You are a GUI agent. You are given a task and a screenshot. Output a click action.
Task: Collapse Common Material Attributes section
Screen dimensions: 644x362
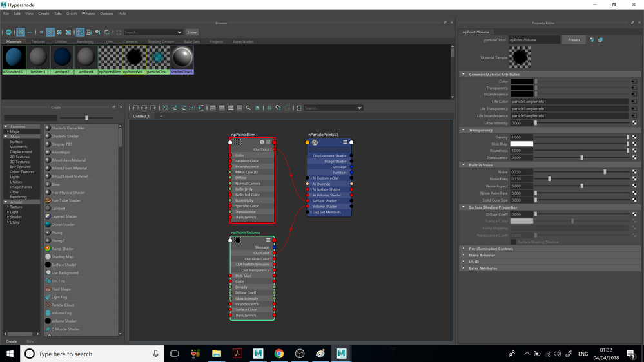(x=463, y=74)
